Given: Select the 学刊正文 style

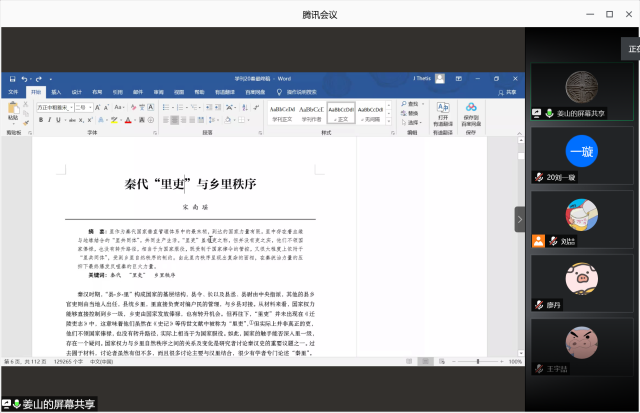Looking at the screenshot, I should 283,112.
